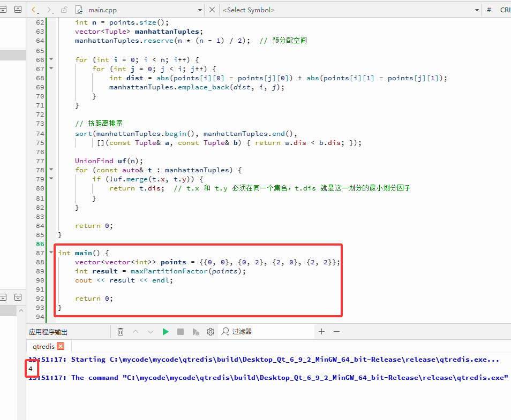Collapse the for loop at line 78
The height and width of the screenshot is (420, 511).
[51, 169]
